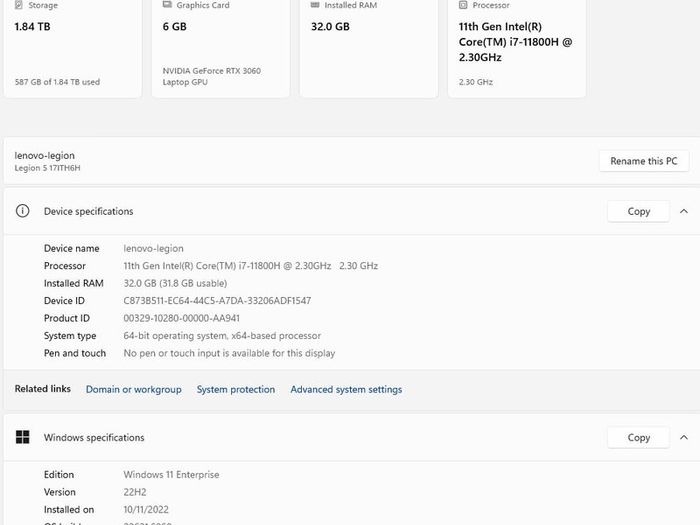Image resolution: width=700 pixels, height=525 pixels.
Task: Open Domain or workgroup link
Action: click(133, 389)
